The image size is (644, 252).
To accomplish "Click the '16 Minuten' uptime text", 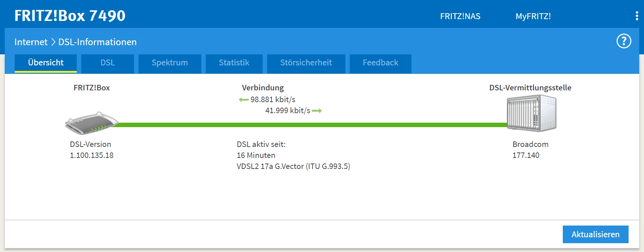I will pos(256,155).
